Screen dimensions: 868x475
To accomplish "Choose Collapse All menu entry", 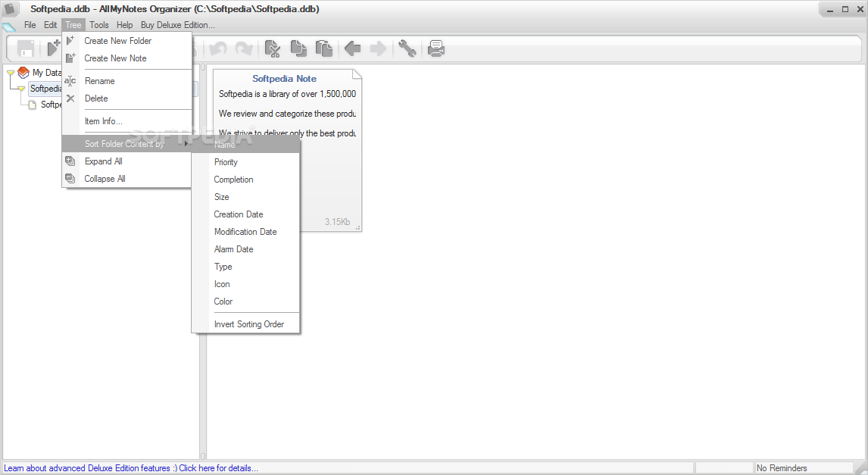I will [126, 179].
